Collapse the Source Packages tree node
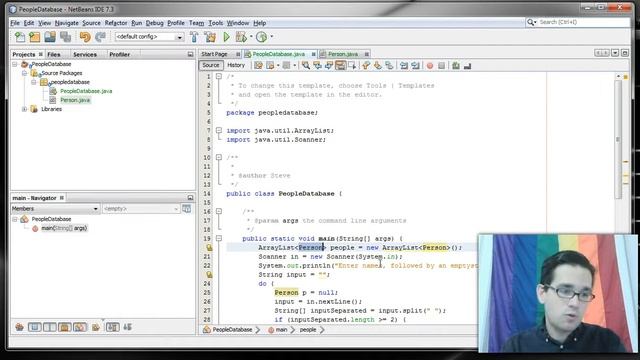640x360 pixels. (x=24, y=73)
